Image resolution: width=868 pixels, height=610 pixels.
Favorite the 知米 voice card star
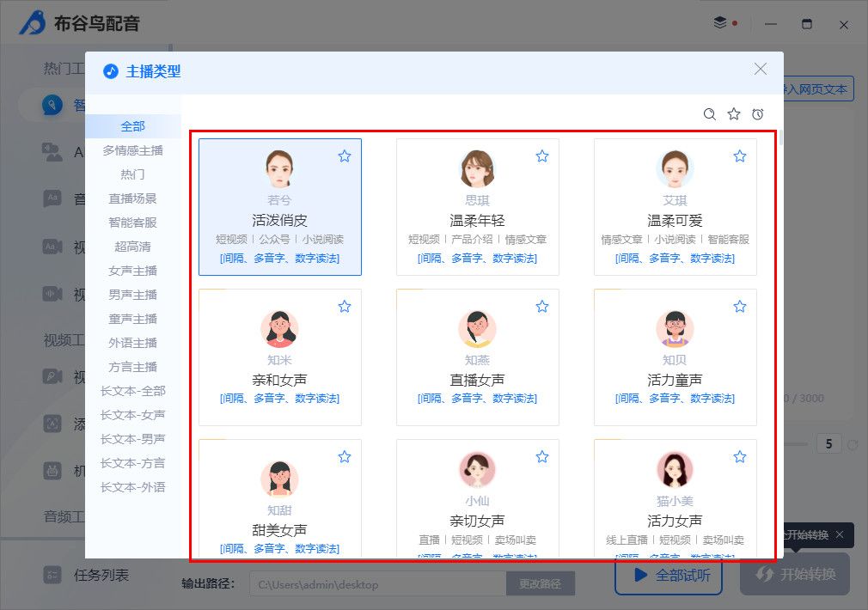[x=345, y=306]
